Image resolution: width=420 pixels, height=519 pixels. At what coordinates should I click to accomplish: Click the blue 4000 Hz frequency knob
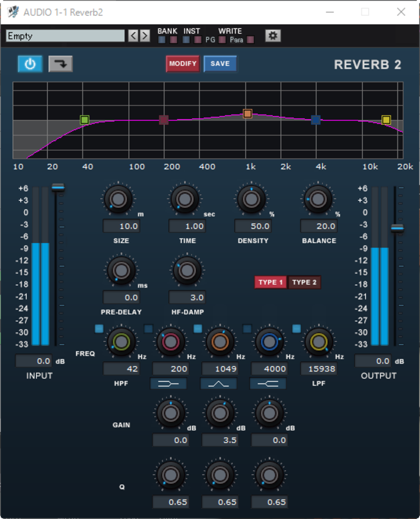(269, 342)
